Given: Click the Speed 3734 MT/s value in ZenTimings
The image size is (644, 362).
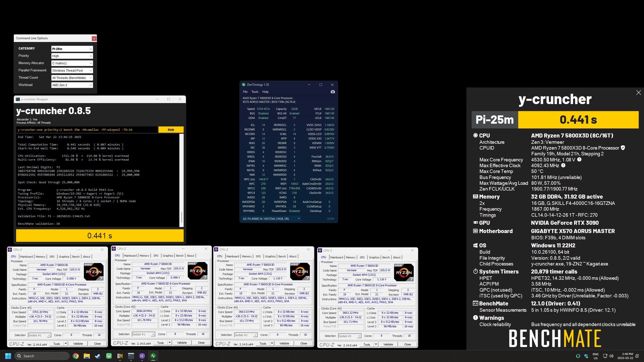Looking at the screenshot, I should tap(263, 109).
